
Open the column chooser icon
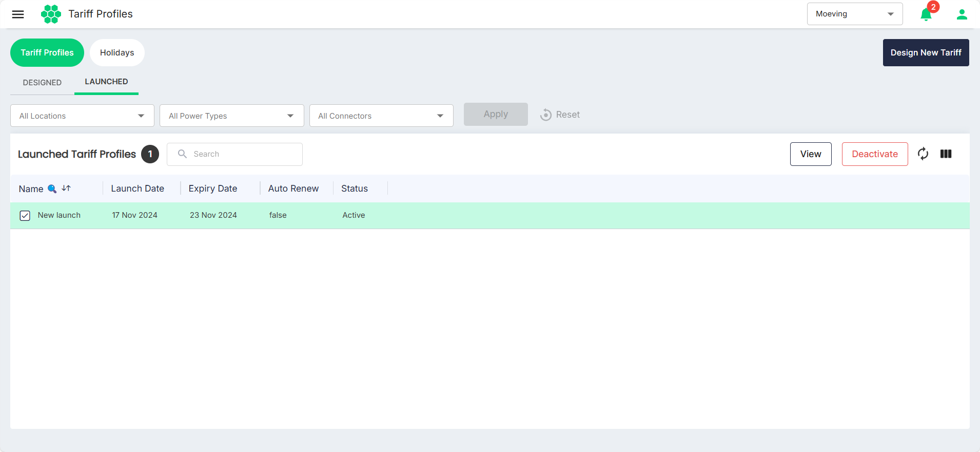click(946, 154)
